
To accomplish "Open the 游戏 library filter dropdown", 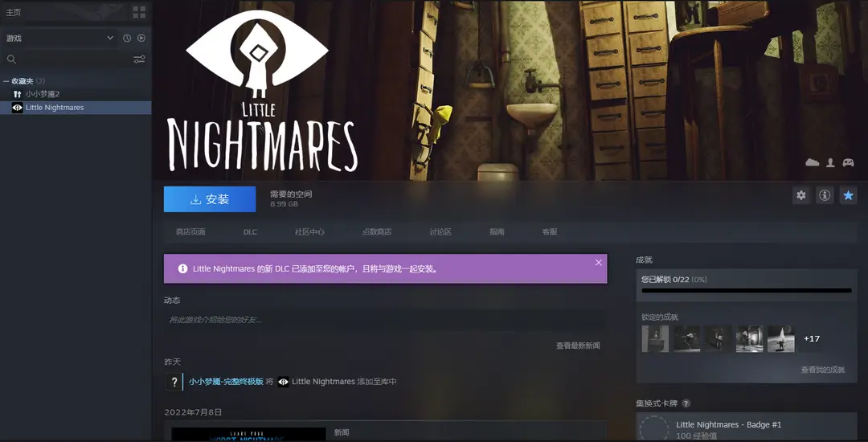I will click(x=59, y=38).
